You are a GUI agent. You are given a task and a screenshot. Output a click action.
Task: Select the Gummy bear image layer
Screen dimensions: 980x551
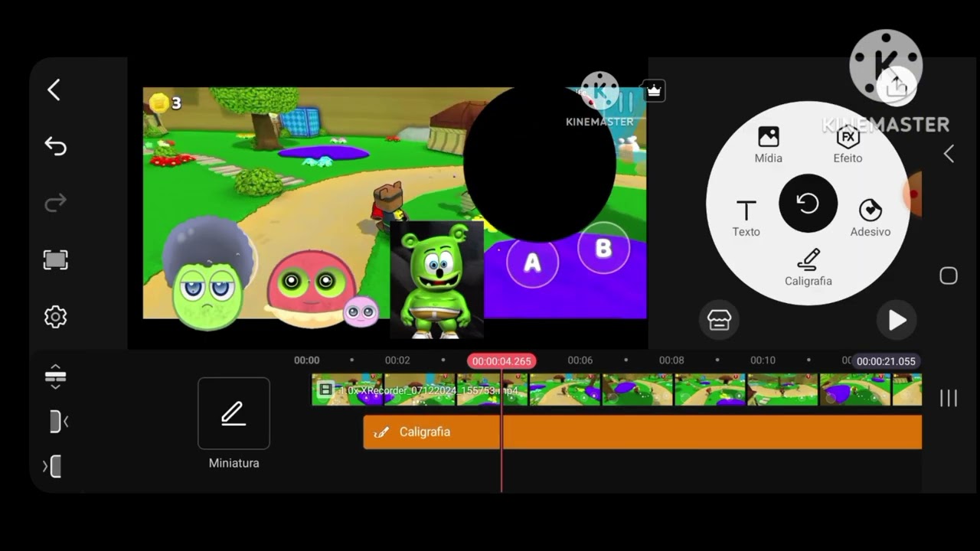click(436, 279)
